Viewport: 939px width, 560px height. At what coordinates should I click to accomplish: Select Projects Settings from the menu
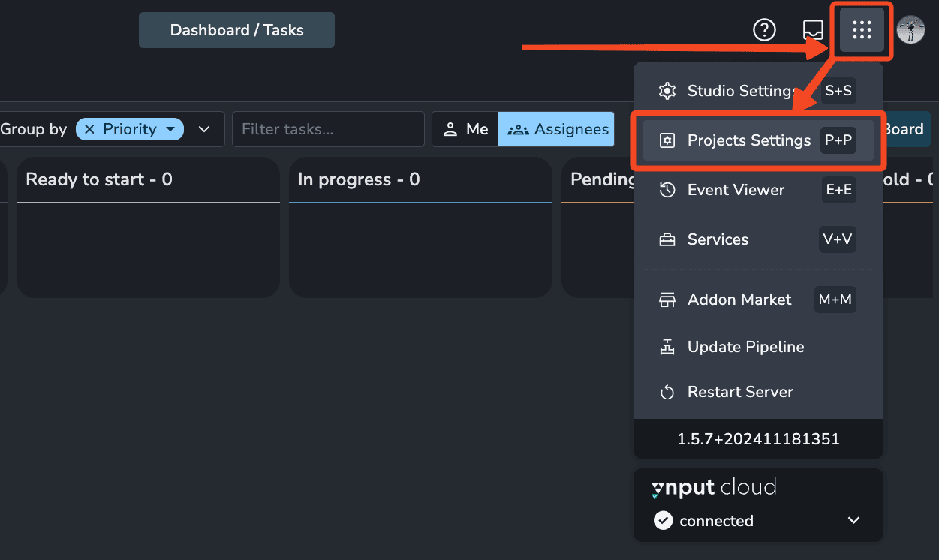748,140
